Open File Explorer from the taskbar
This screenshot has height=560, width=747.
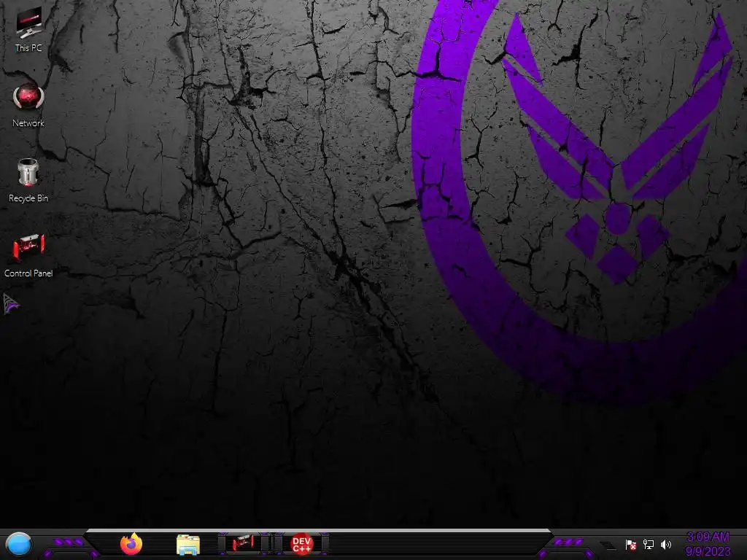(x=188, y=545)
